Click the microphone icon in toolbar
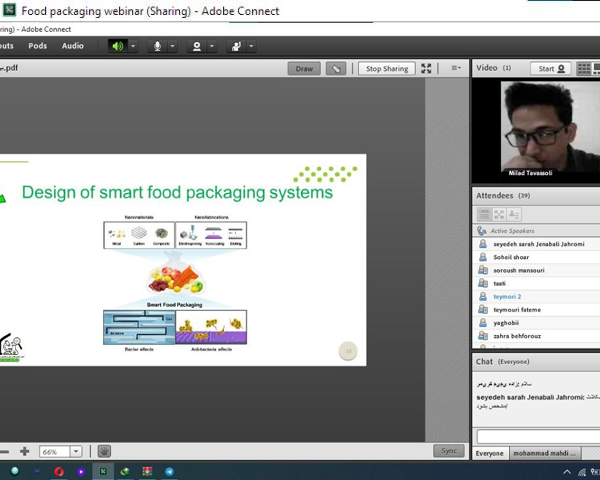The width and height of the screenshot is (600, 480). pos(157,46)
